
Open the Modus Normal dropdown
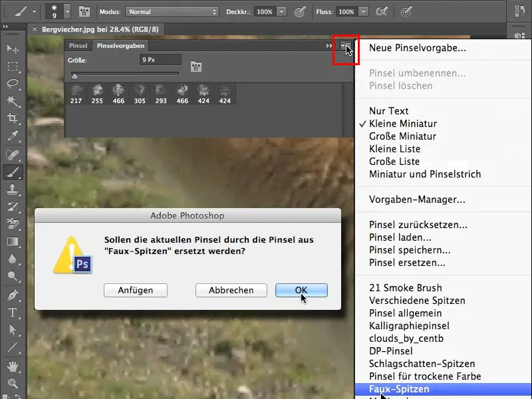[172, 12]
